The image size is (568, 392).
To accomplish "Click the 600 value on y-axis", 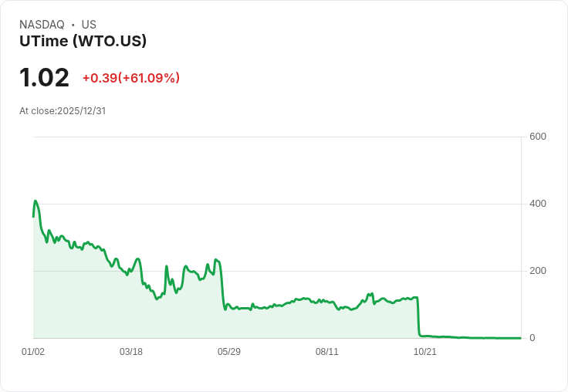I will [537, 137].
